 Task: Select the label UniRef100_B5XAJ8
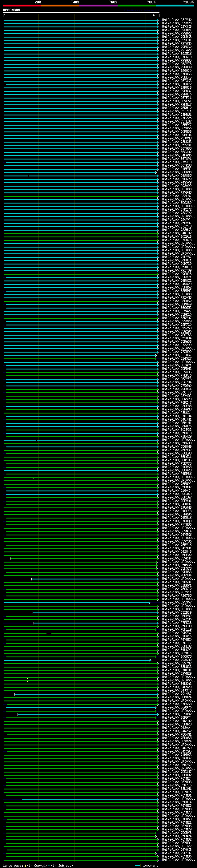pyautogui.click(x=176, y=267)
